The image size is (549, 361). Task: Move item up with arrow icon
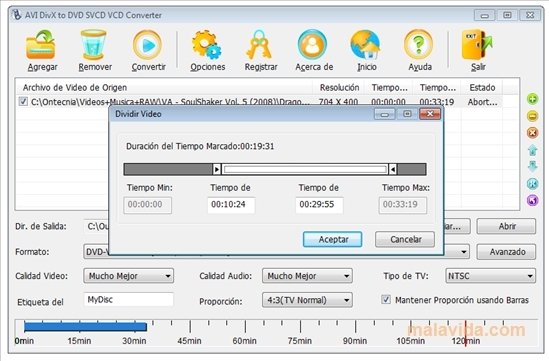tap(533, 150)
